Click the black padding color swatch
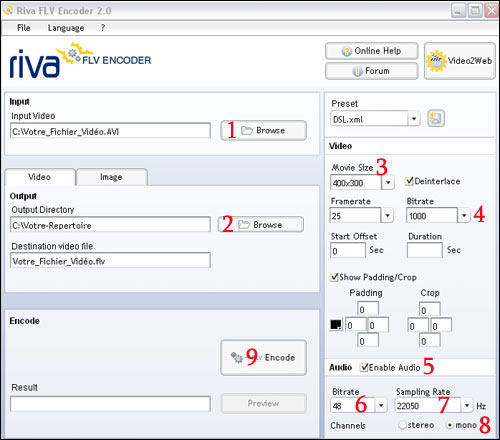 (336, 325)
